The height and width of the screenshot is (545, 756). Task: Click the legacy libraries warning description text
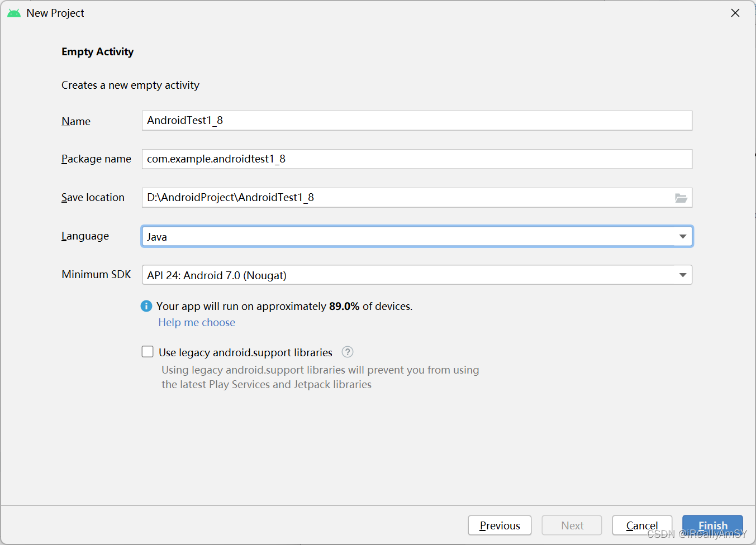point(320,377)
